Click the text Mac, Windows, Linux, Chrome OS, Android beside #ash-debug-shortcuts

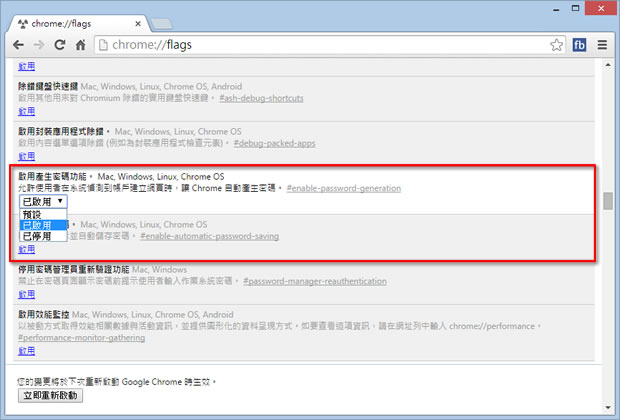pos(161,87)
